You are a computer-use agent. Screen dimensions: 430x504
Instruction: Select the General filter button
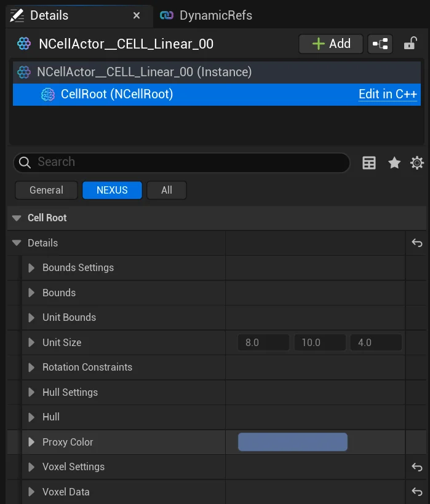(x=46, y=191)
